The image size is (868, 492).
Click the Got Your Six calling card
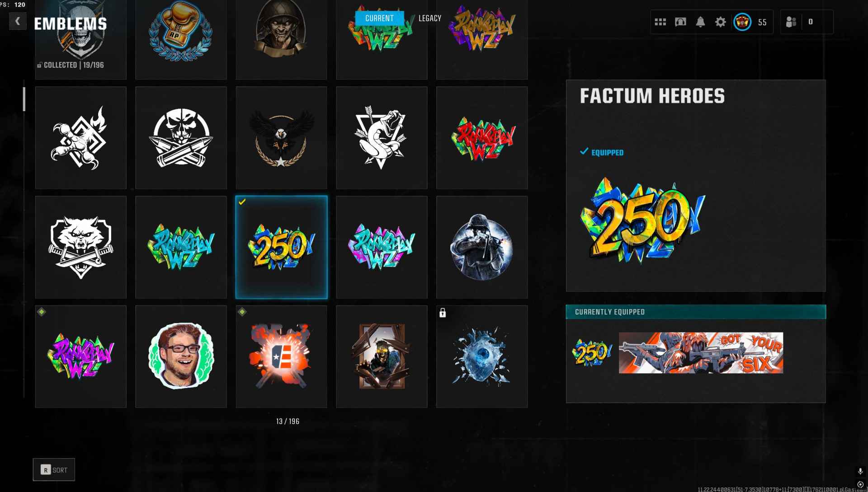click(701, 353)
